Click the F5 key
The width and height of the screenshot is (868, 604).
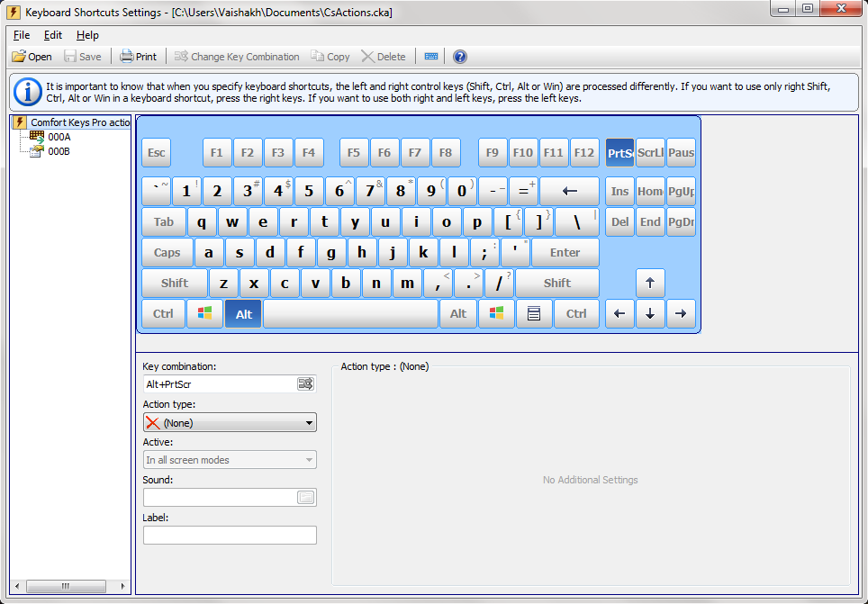(x=354, y=153)
